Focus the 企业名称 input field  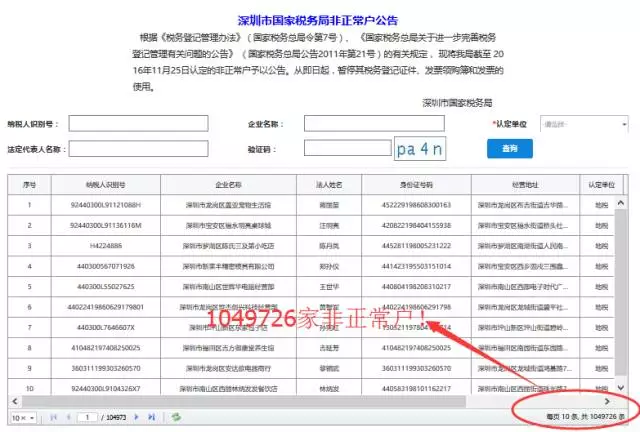click(374, 123)
